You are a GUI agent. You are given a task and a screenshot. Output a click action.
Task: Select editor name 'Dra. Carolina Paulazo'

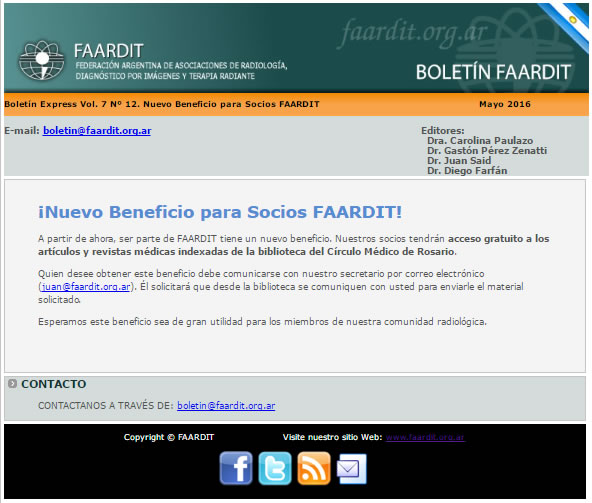[x=480, y=140]
